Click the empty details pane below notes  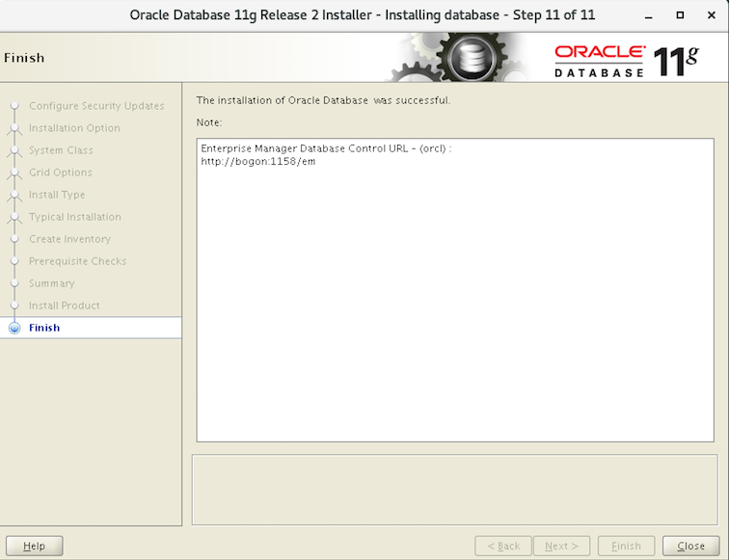point(455,490)
